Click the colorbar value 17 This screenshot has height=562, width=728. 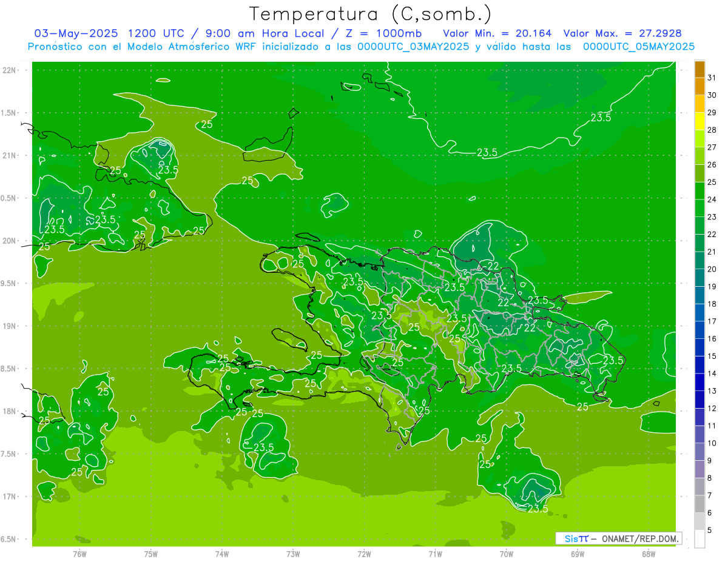click(712, 321)
